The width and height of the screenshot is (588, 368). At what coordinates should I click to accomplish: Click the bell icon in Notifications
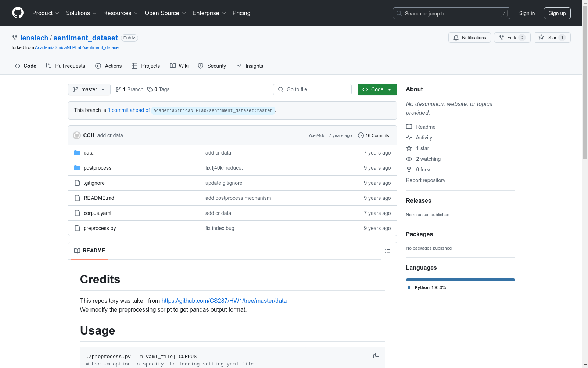pyautogui.click(x=456, y=38)
